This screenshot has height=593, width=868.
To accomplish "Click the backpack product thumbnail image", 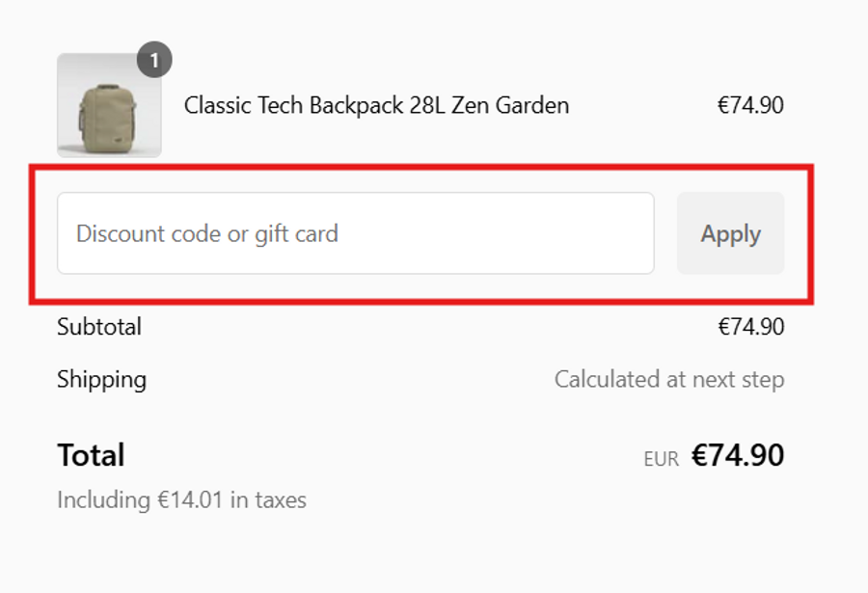I will [x=109, y=105].
